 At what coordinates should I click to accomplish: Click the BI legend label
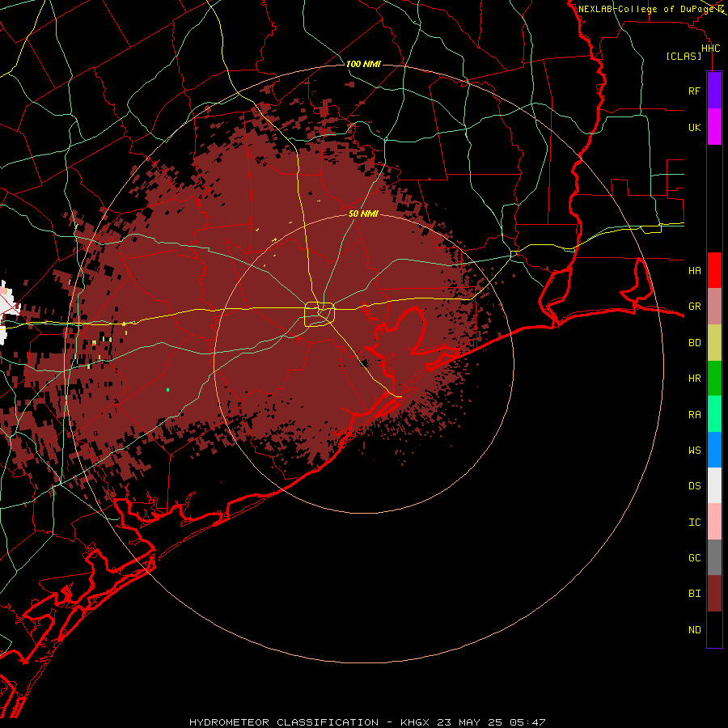(694, 594)
